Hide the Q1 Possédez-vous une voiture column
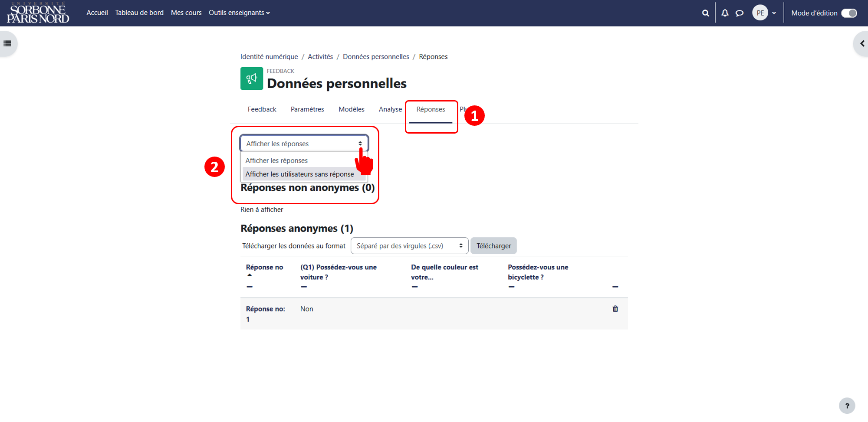The image size is (868, 422). [304, 287]
